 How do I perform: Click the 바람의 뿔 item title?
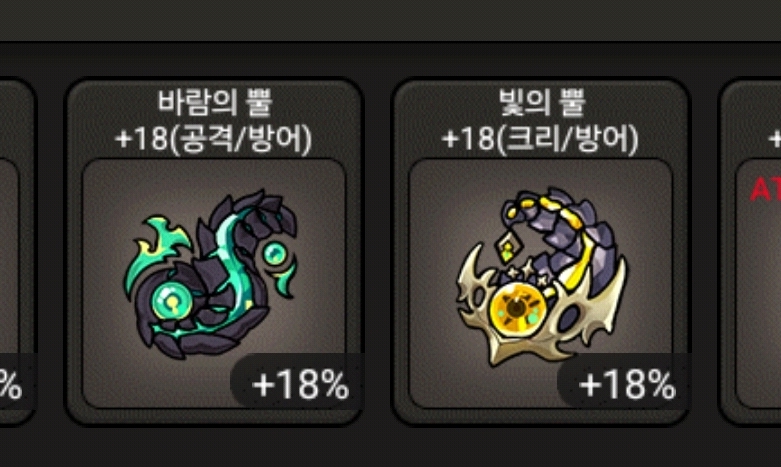(x=215, y=102)
